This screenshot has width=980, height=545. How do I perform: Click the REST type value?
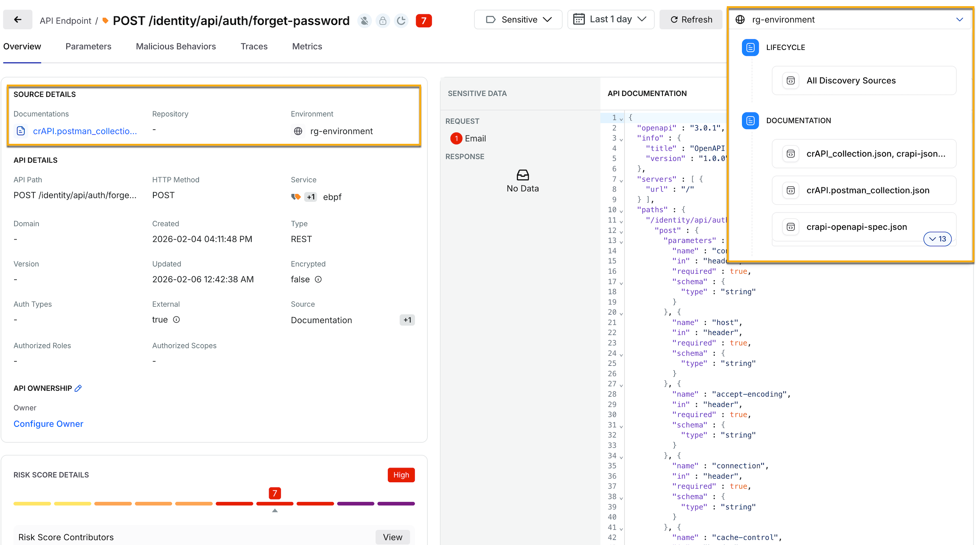tap(301, 239)
